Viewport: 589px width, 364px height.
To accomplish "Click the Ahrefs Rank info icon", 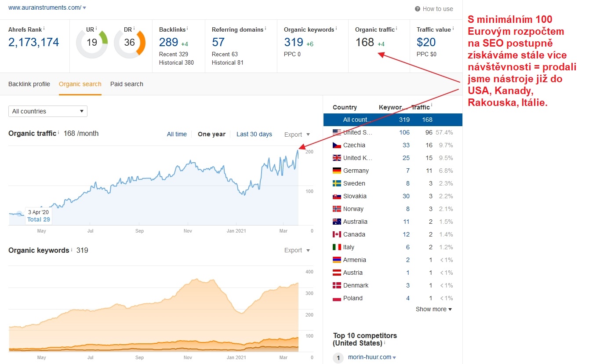I will point(44,29).
